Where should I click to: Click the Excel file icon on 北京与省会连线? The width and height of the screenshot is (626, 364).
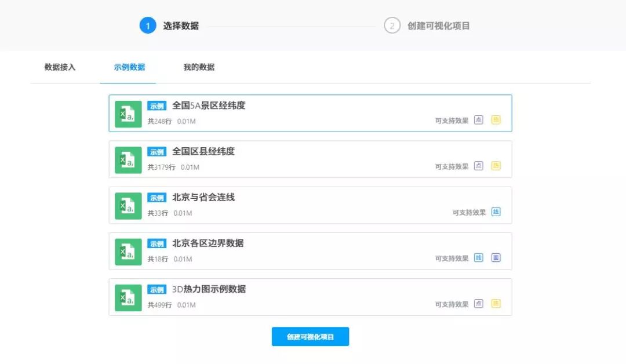pyautogui.click(x=128, y=205)
